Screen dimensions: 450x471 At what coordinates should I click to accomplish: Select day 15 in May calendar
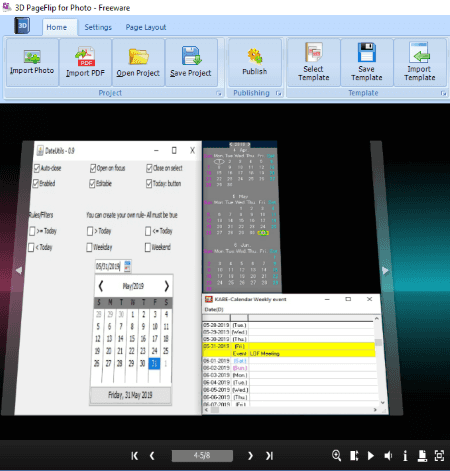(132, 339)
